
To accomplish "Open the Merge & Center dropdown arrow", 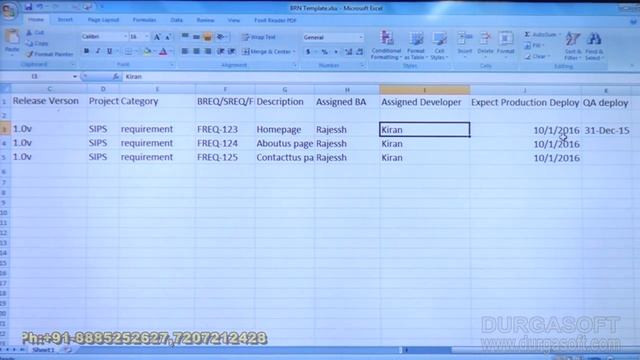I will (x=294, y=52).
